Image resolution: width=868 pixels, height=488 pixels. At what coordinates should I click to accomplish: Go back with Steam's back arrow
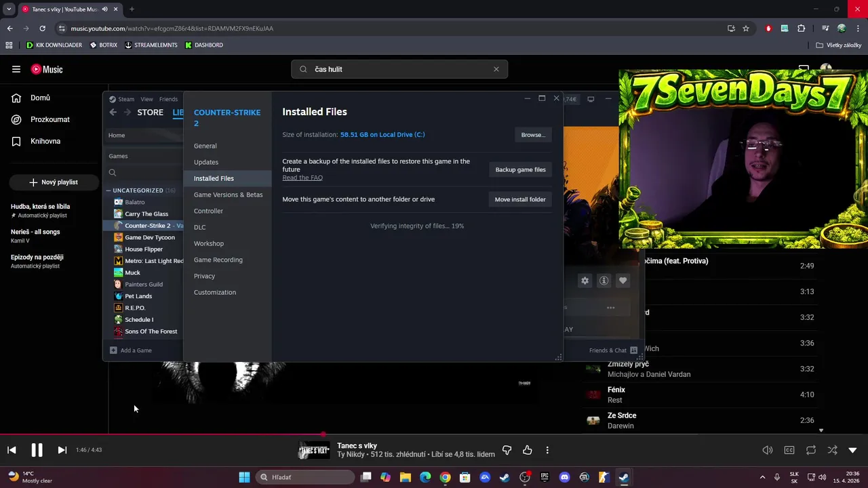tap(113, 113)
